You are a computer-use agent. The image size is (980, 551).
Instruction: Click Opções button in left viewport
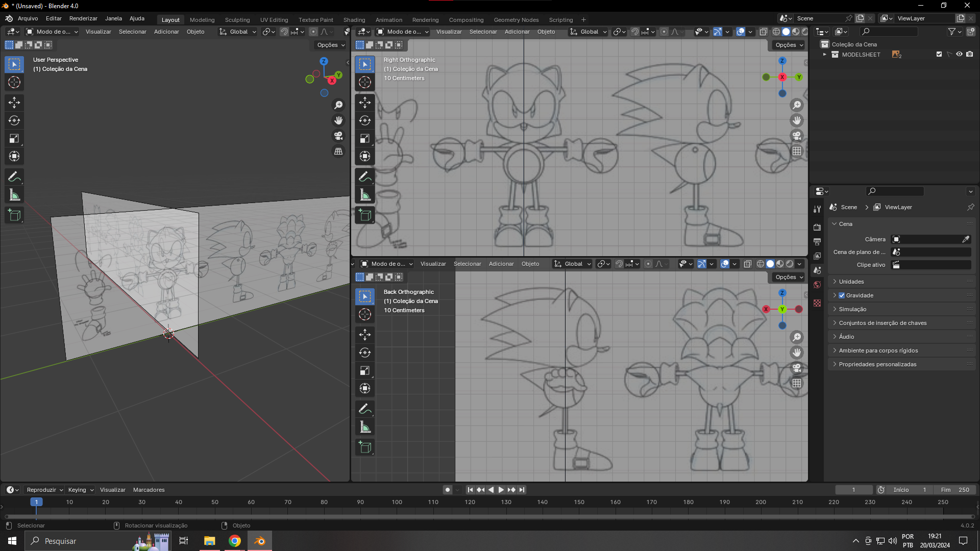(x=331, y=45)
